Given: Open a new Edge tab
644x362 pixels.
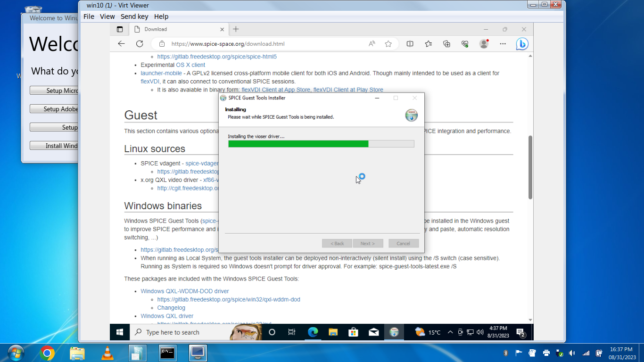Looking at the screenshot, I should (x=236, y=29).
